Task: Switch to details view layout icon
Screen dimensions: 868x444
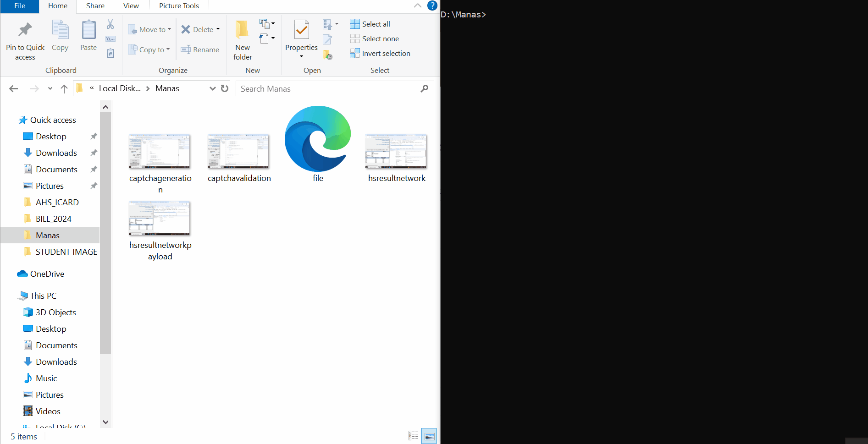Action: pyautogui.click(x=414, y=436)
